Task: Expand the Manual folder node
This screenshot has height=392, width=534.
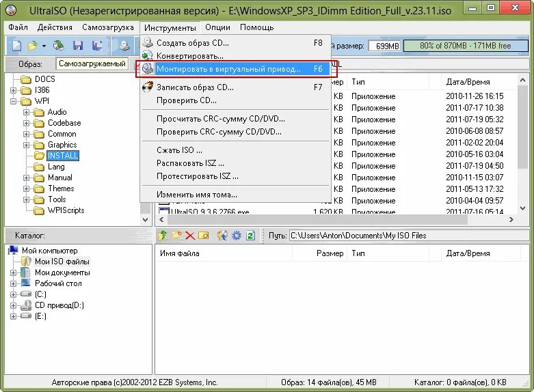Action: (26, 178)
